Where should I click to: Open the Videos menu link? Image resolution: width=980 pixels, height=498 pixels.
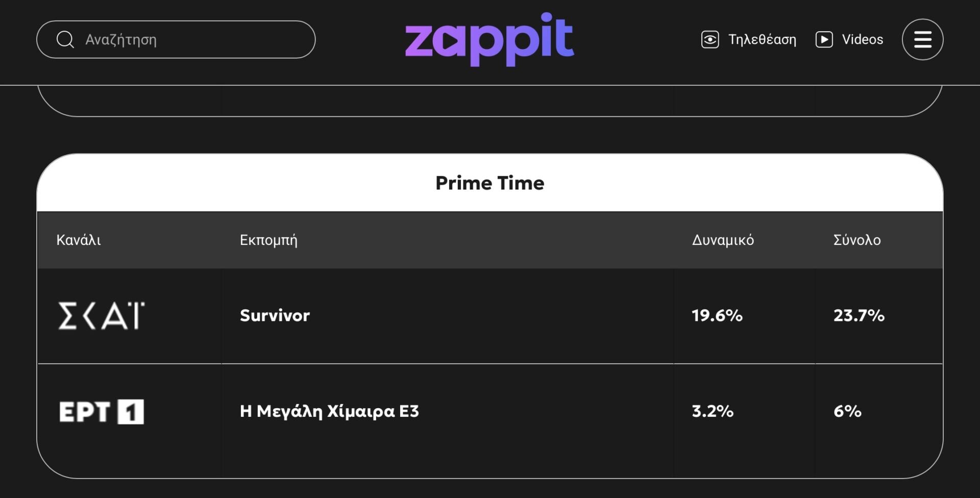(862, 39)
